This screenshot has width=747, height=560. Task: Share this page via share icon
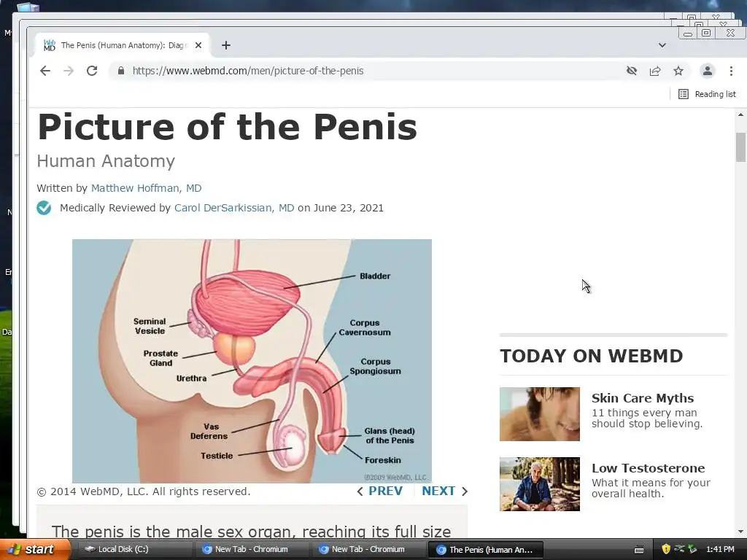point(655,71)
